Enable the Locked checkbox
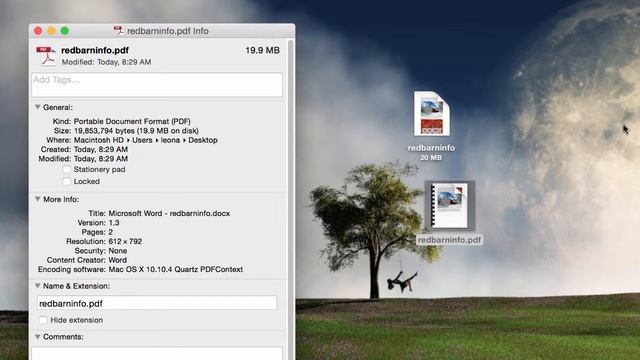 [x=67, y=181]
